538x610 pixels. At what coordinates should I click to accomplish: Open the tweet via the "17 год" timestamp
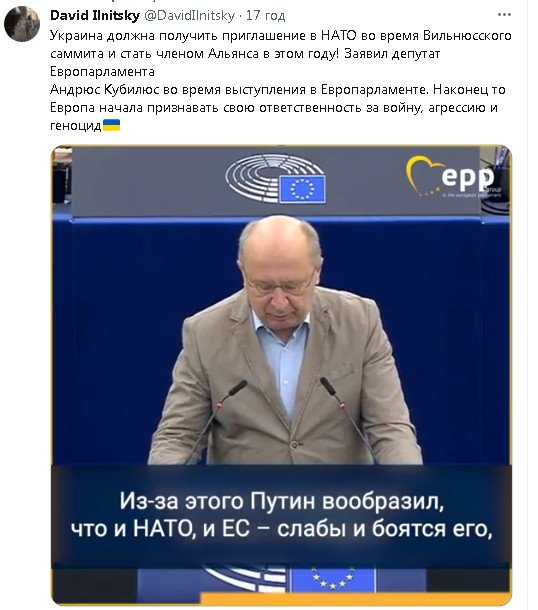click(266, 15)
